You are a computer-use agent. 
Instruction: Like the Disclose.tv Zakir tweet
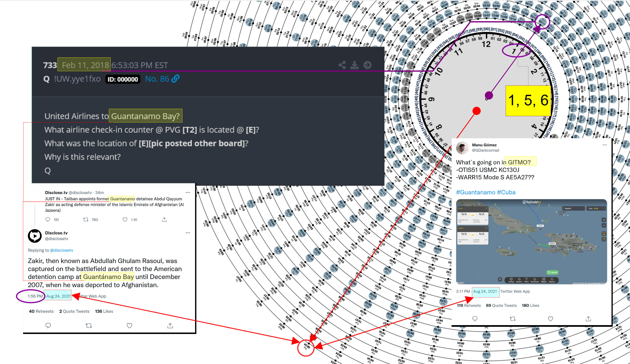click(x=129, y=326)
